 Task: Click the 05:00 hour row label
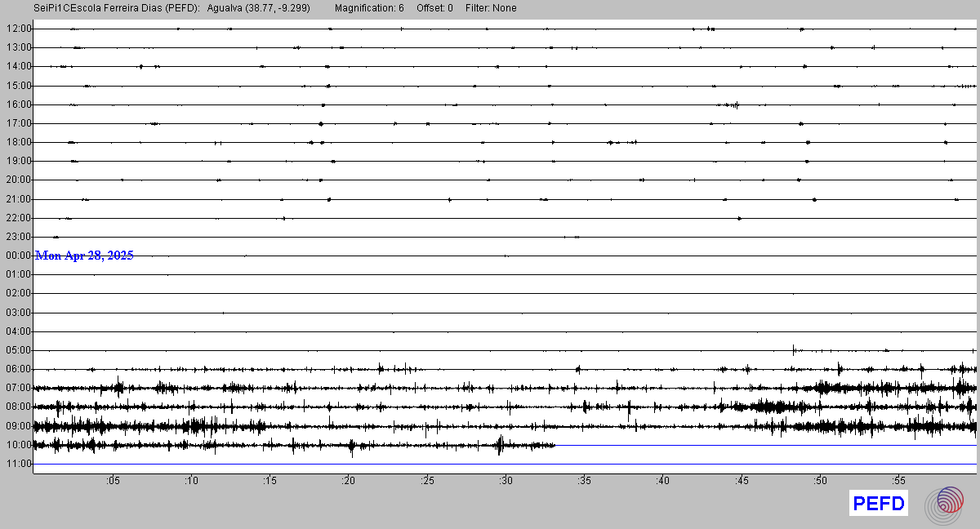click(x=18, y=350)
